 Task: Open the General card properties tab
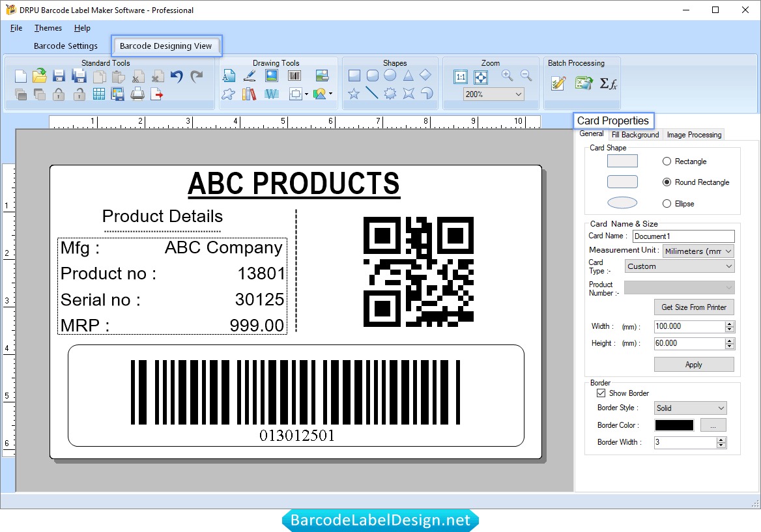pos(592,134)
